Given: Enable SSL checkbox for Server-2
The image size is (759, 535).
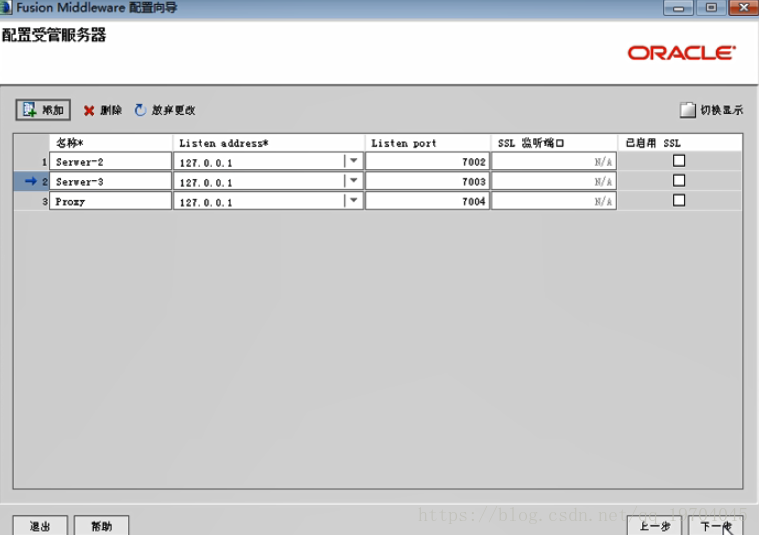Looking at the screenshot, I should (x=679, y=161).
